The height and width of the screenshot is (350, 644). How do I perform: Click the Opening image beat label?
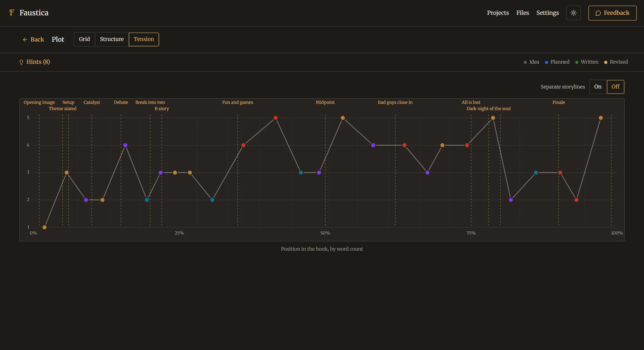tap(39, 102)
